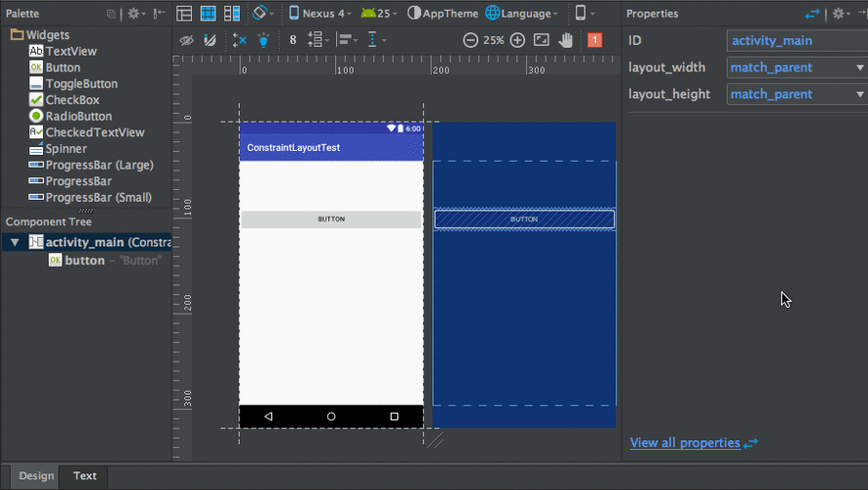Zoom out with the minus icon
The height and width of the screenshot is (490, 868).
(470, 40)
